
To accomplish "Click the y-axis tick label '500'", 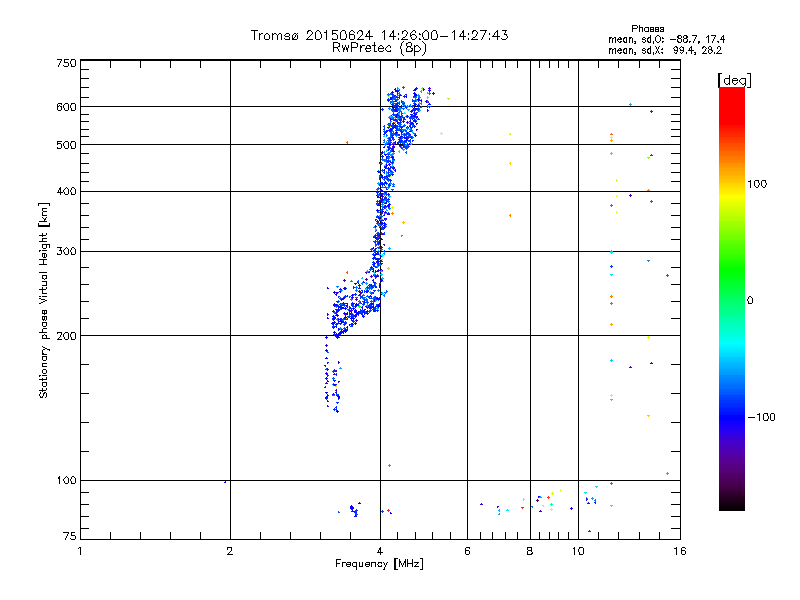I will (66, 145).
